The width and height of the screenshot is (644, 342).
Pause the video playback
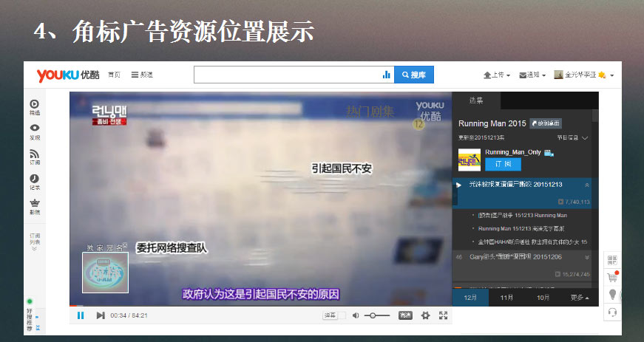81,315
